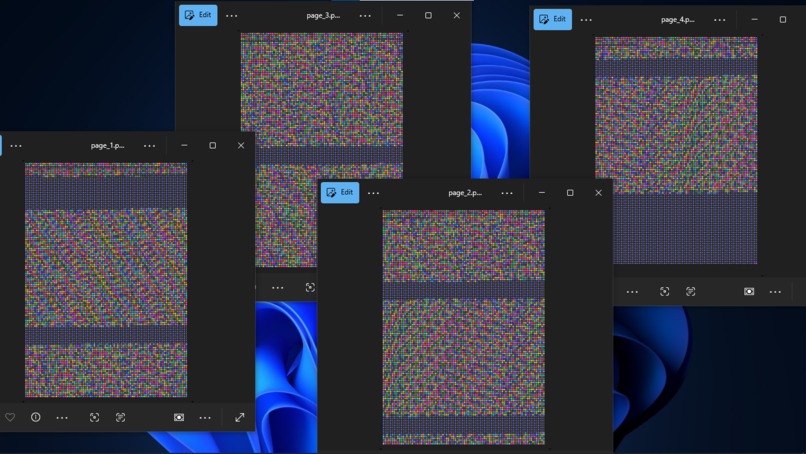Minimize the page_2 window
This screenshot has height=454, width=806.
click(542, 193)
